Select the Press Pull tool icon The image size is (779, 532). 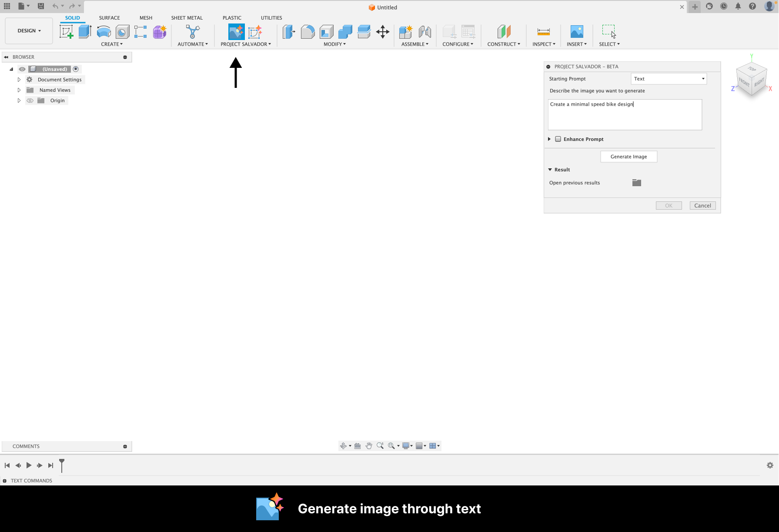tap(289, 32)
